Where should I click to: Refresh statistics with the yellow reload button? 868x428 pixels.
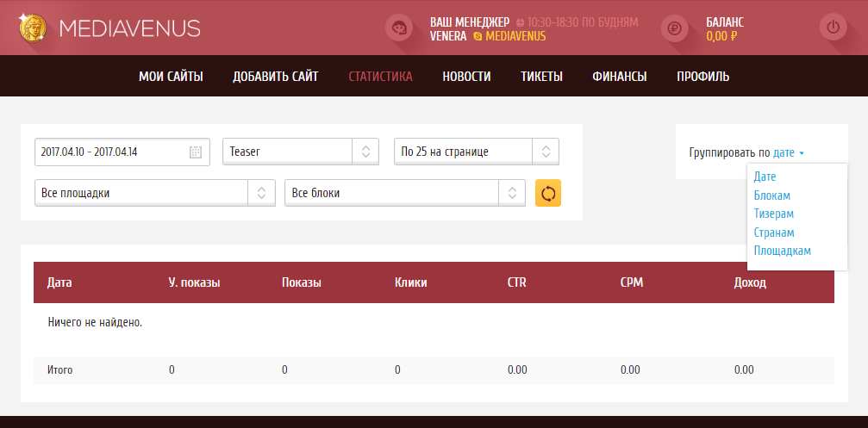(x=548, y=194)
